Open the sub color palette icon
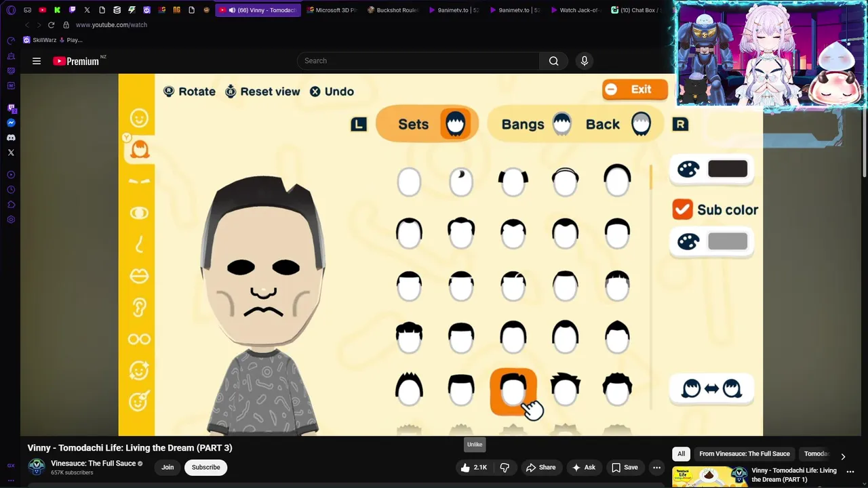Screen dimensions: 868x488 pyautogui.click(x=688, y=242)
